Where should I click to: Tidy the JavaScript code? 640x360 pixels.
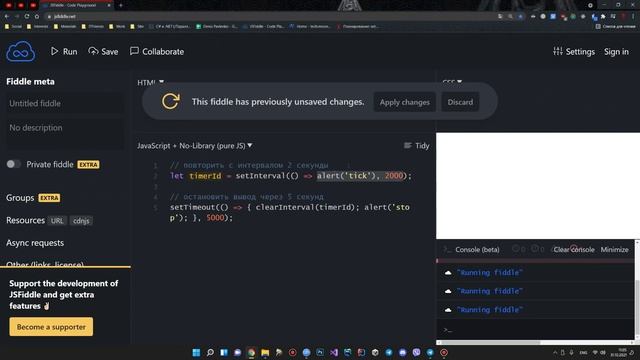(x=416, y=146)
